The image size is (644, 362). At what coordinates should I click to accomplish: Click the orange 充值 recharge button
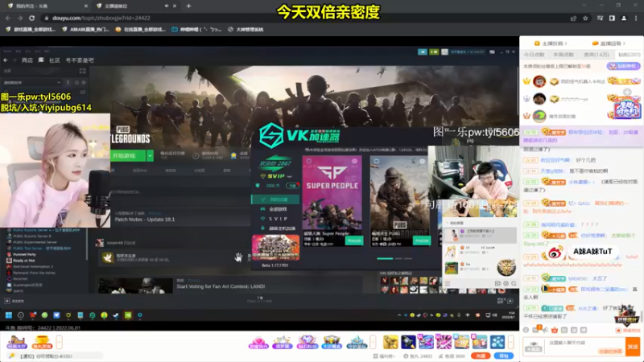(480, 356)
